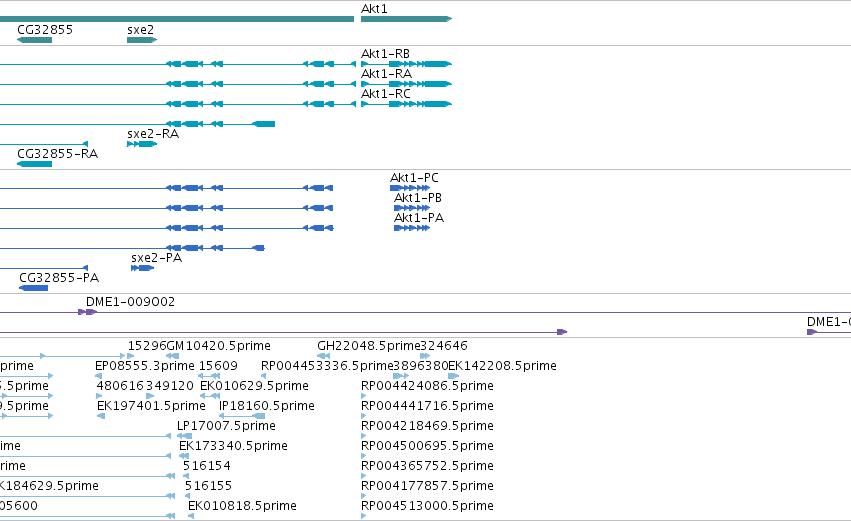Viewport: 851px width, 521px height.
Task: Select the EP08555.3prime EST label
Action: point(145,366)
